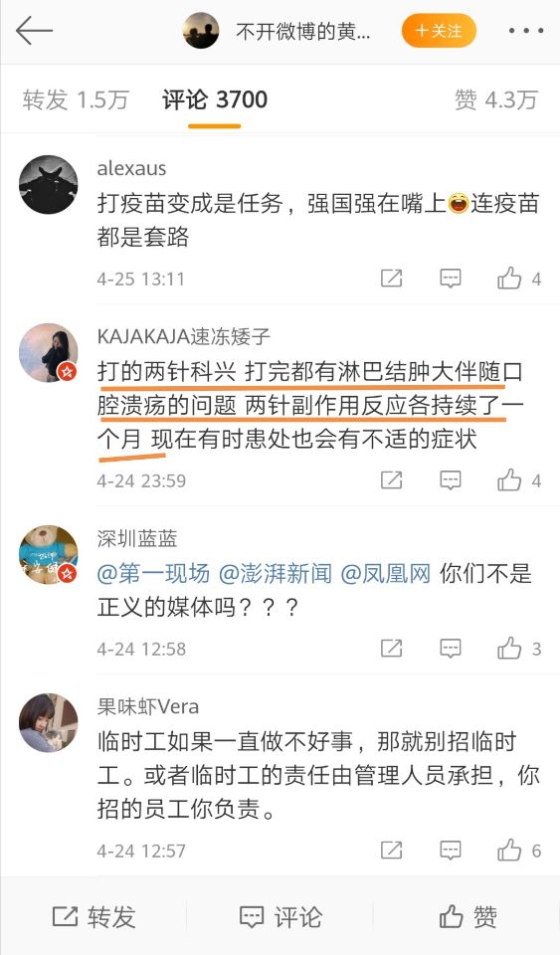Go back using the left arrow

coord(34,31)
